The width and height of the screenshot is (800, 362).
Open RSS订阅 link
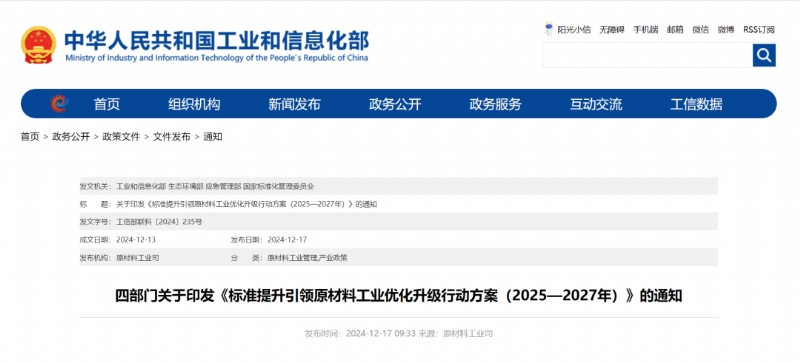(759, 30)
